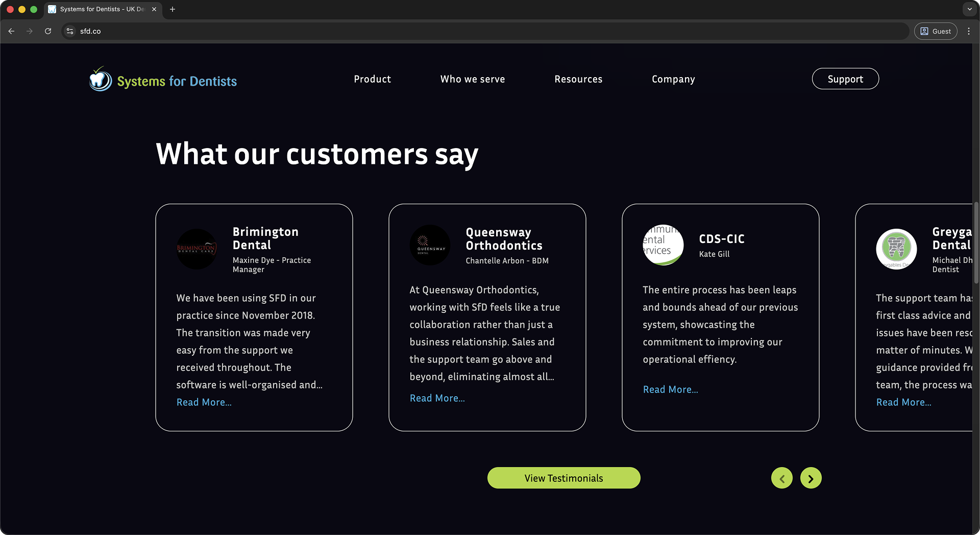The image size is (980, 535).
Task: Read more of CDS-CIC testimonial
Action: coord(670,390)
